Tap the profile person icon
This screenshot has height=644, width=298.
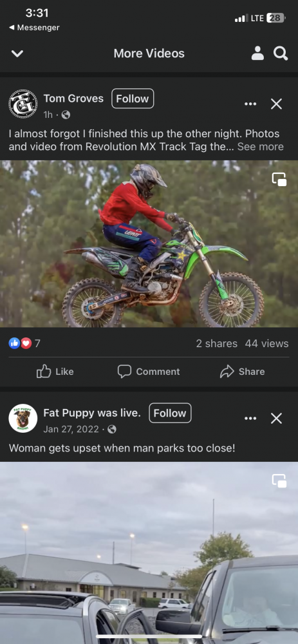(x=257, y=53)
